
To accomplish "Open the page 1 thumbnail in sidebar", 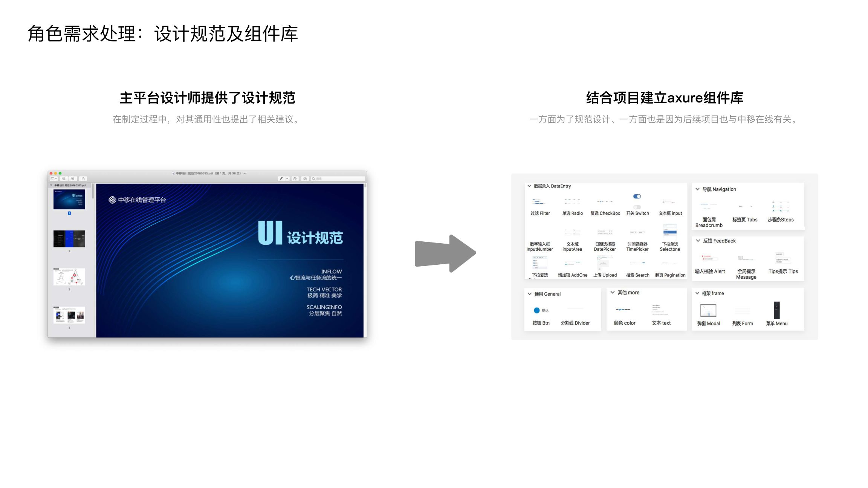I will click(69, 200).
